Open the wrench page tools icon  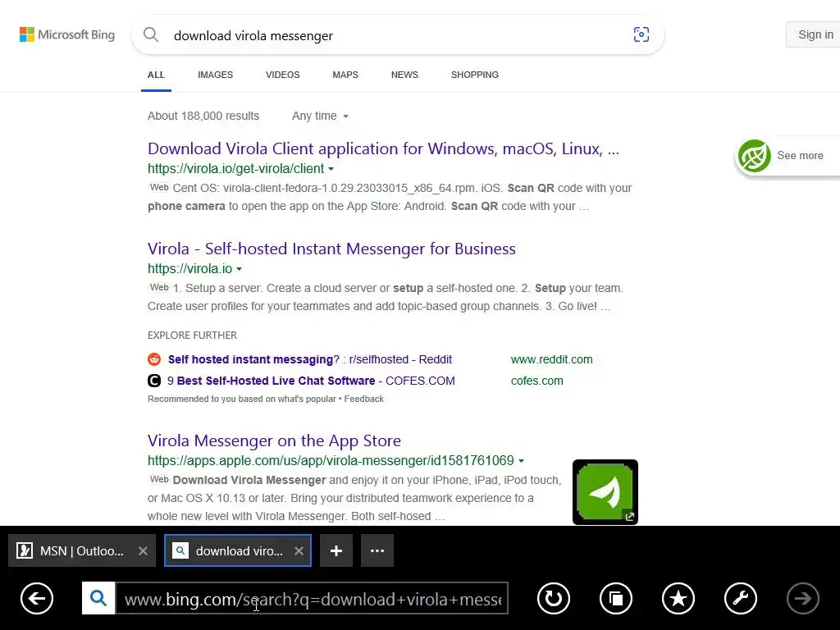pos(741,598)
